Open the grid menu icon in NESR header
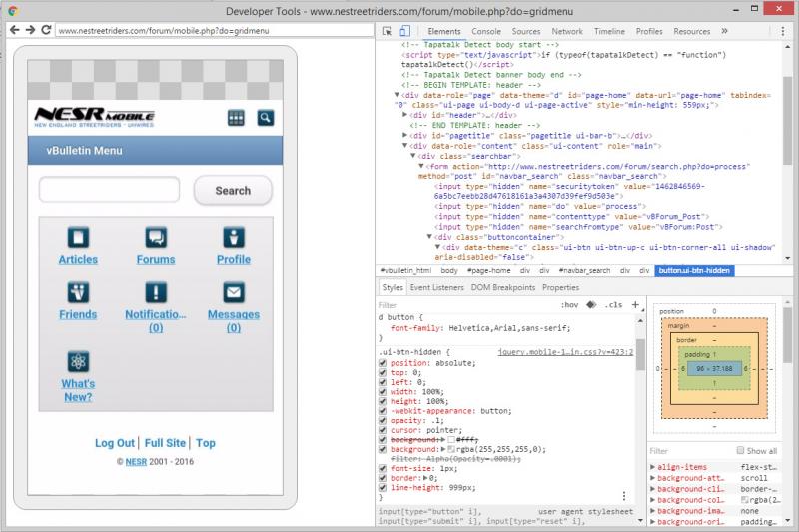Image resolution: width=799 pixels, height=532 pixels. [236, 118]
